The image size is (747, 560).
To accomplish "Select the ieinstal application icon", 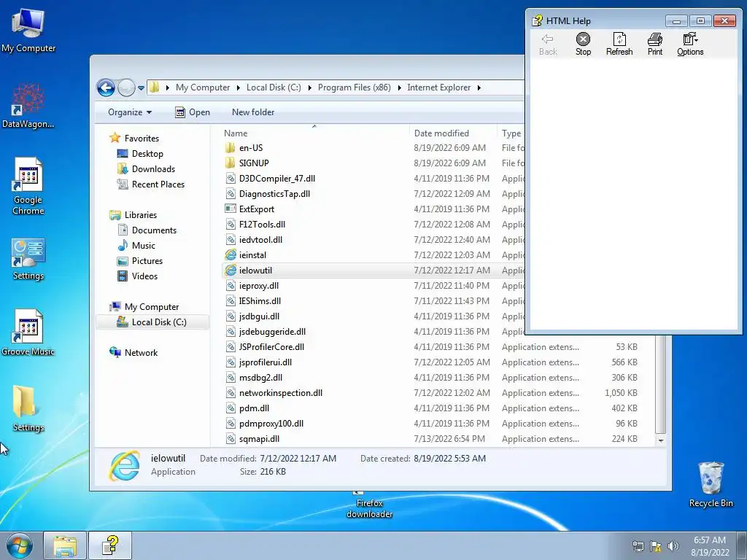I will tap(231, 254).
